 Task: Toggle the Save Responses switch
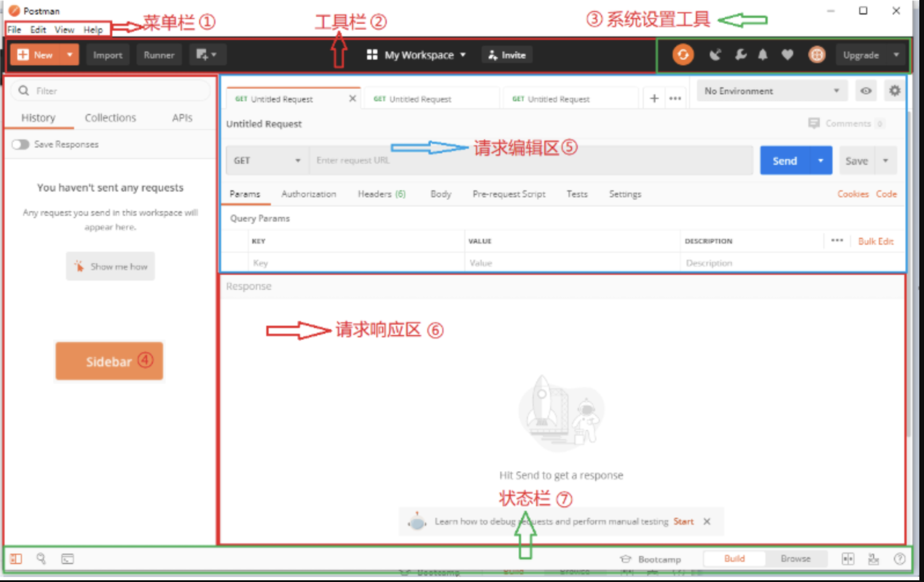pos(21,144)
